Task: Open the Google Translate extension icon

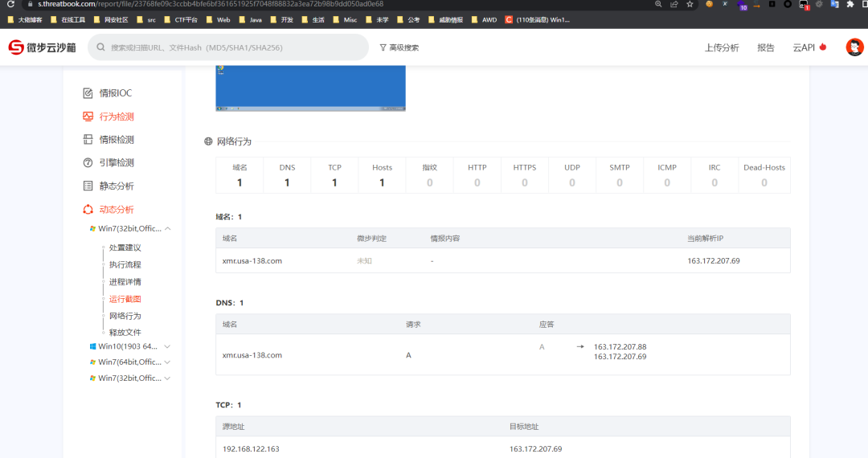Action: (835, 4)
